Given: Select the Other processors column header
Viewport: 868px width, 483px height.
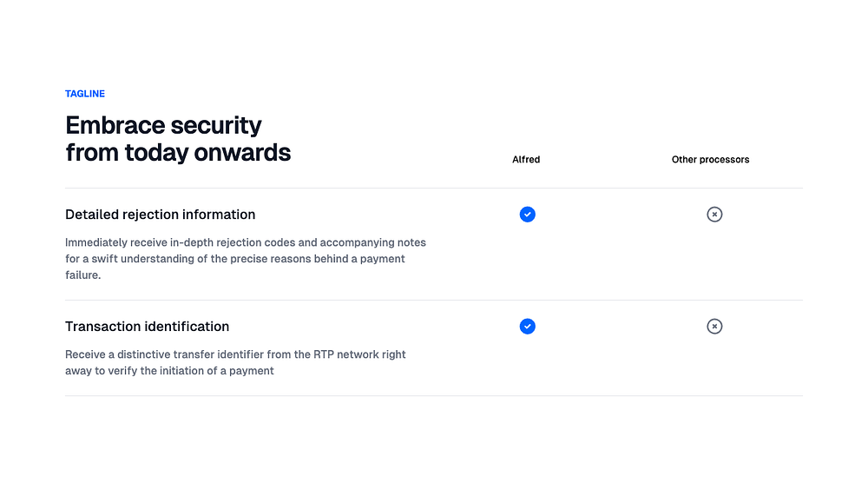Looking at the screenshot, I should [710, 160].
